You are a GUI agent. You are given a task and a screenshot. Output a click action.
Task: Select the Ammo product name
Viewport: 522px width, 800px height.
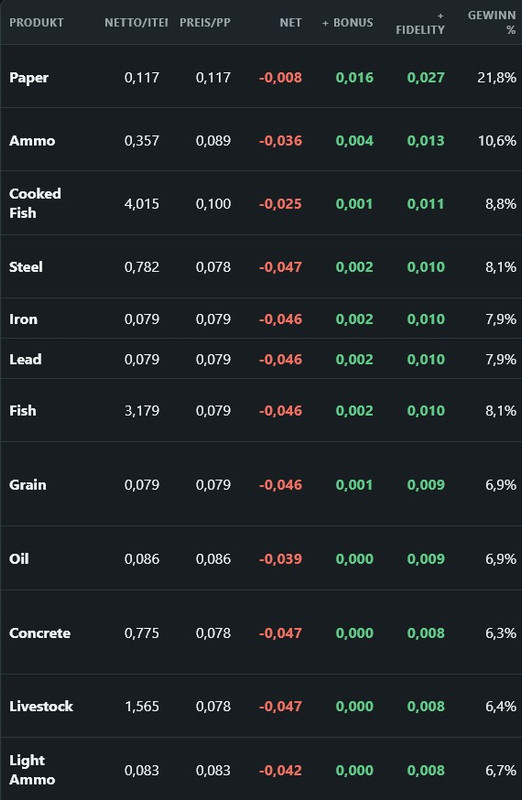(x=32, y=140)
